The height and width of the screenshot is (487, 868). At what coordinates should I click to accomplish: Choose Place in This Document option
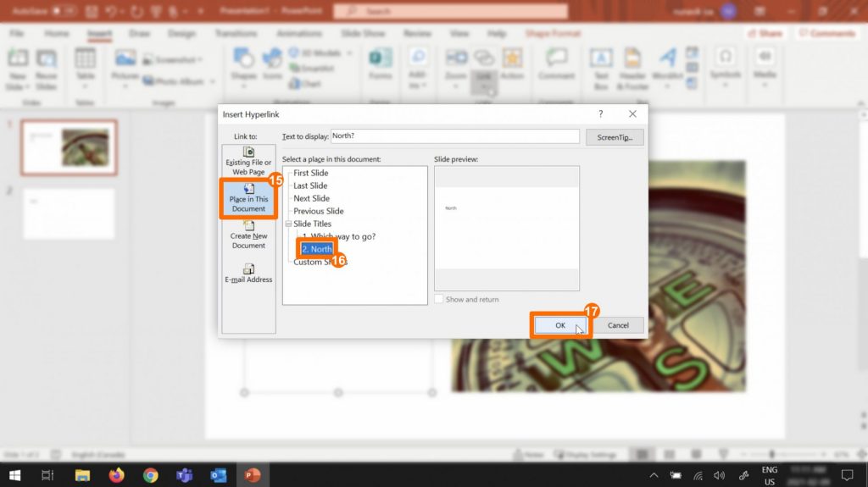(x=248, y=197)
